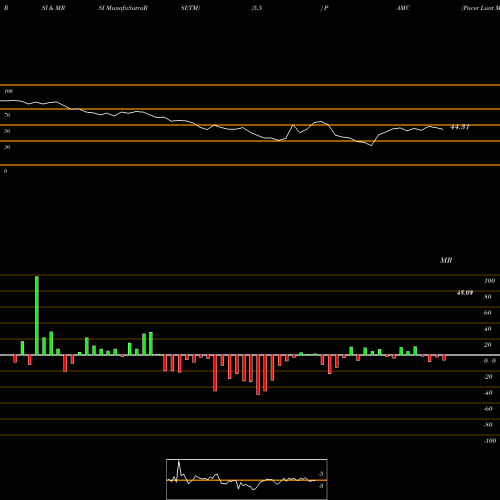Click the MR axis label 60
This screenshot has height=500, width=500.
coord(488,313)
